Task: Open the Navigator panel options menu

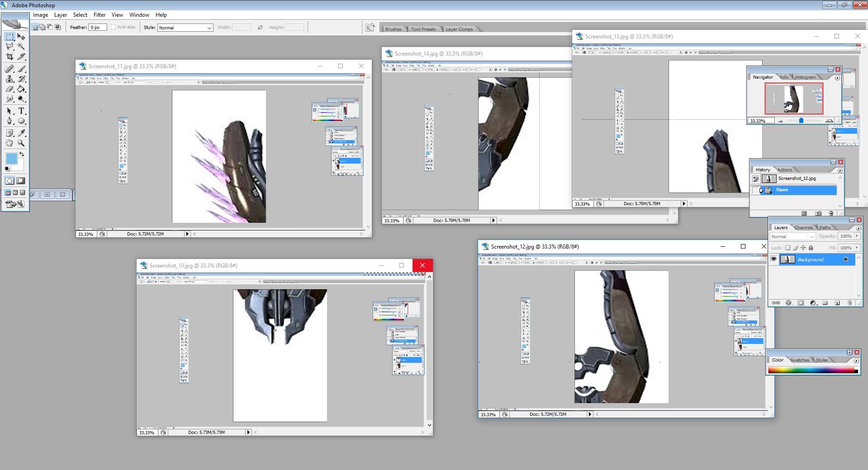Action: pos(837,78)
